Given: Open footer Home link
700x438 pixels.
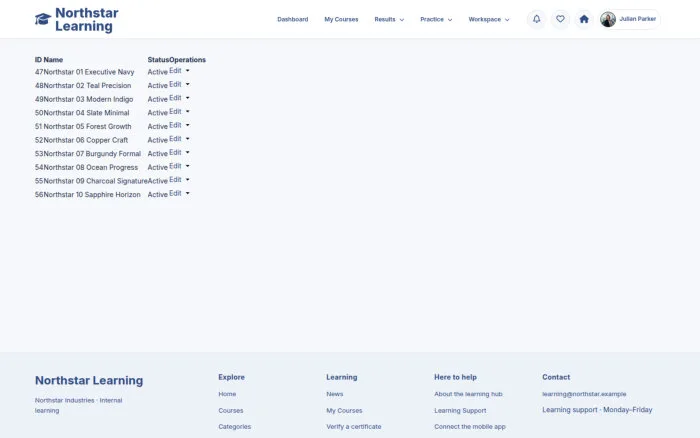Looking at the screenshot, I should click(227, 394).
